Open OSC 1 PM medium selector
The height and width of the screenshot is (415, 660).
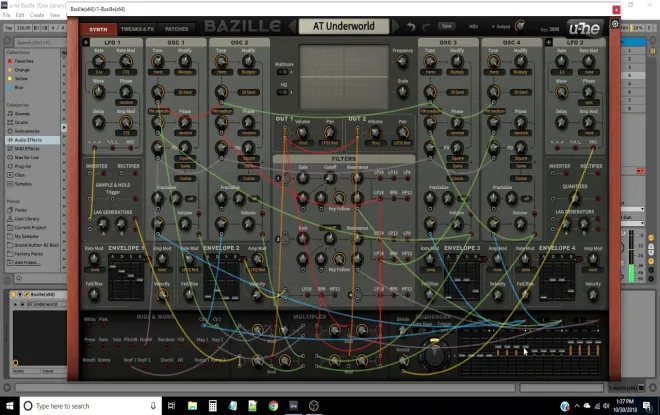[158, 111]
